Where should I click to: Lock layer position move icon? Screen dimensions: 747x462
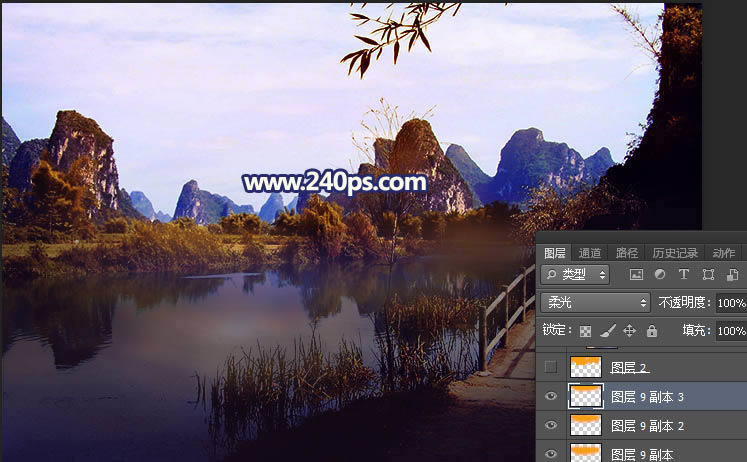pyautogui.click(x=629, y=331)
